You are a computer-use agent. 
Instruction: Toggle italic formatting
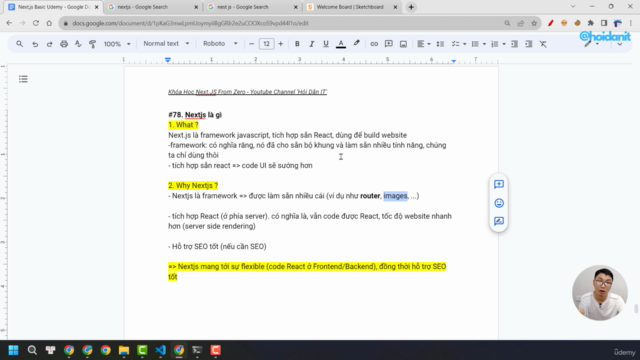click(311, 44)
